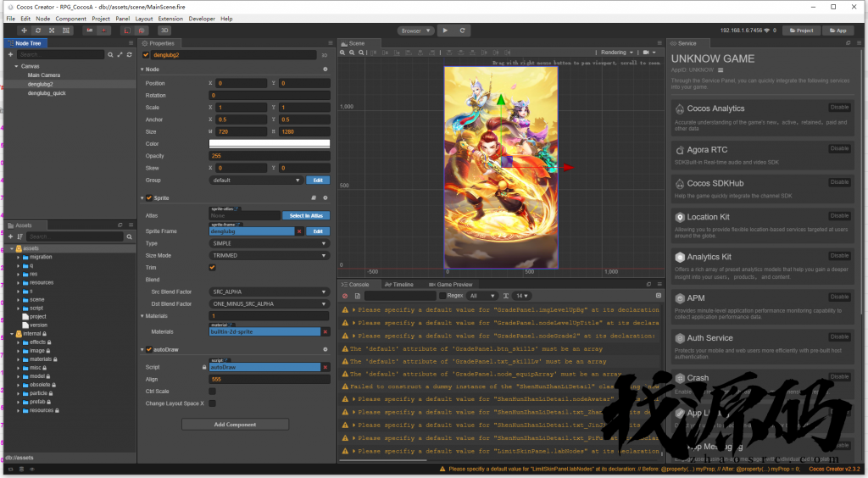
Task: Refresh the Node Tree
Action: (130, 55)
